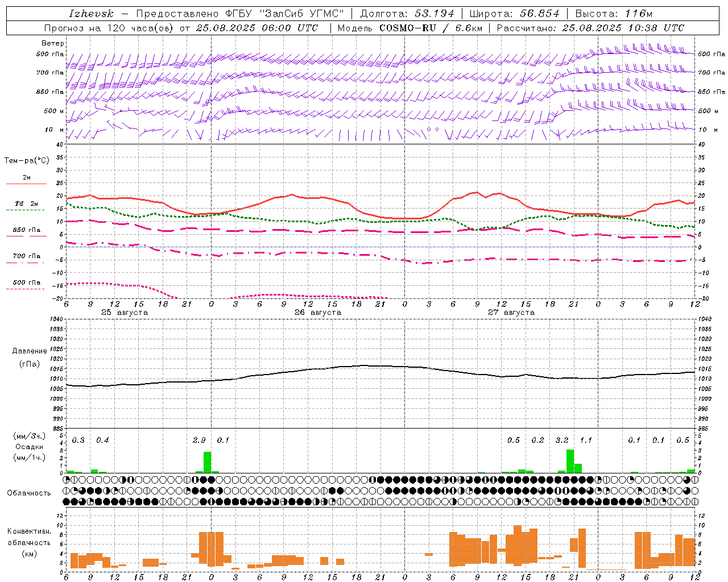Click the "Конвективн. облачность (км)" label
The height and width of the screenshot is (582, 728).
30,543
